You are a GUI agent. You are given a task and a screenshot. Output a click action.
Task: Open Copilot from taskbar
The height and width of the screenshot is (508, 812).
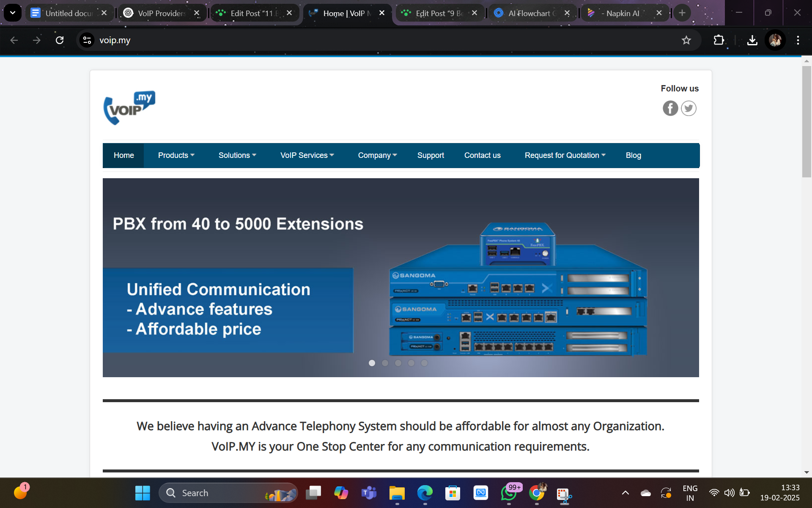[x=341, y=493]
